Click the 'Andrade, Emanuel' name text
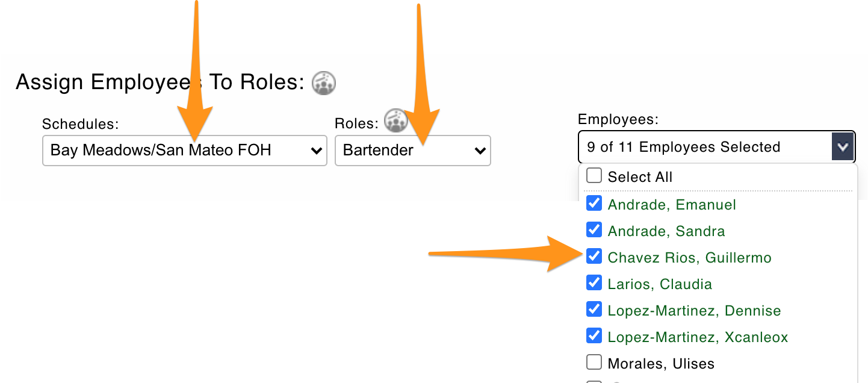The image size is (868, 383). [x=672, y=205]
